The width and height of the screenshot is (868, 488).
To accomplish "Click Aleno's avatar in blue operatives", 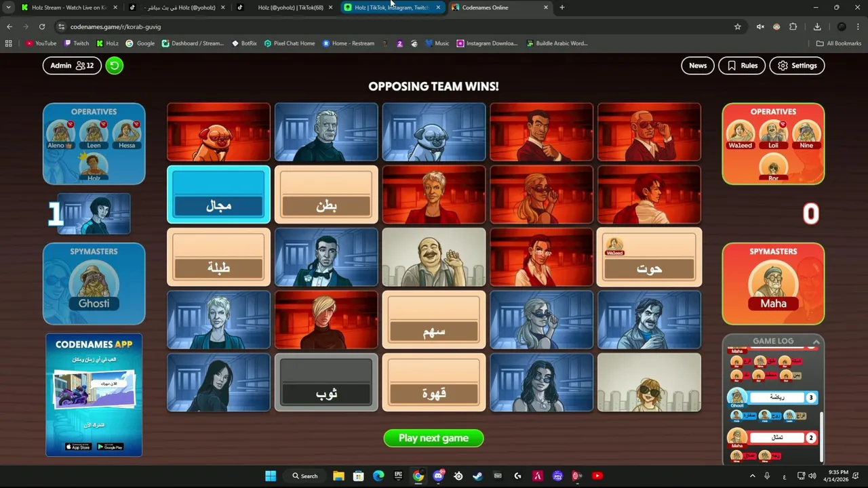I will 60,134.
